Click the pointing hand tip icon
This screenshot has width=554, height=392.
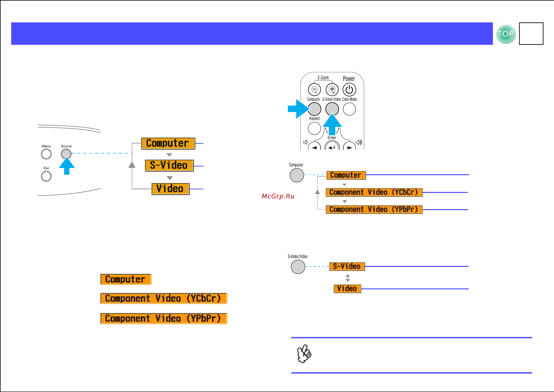304,354
